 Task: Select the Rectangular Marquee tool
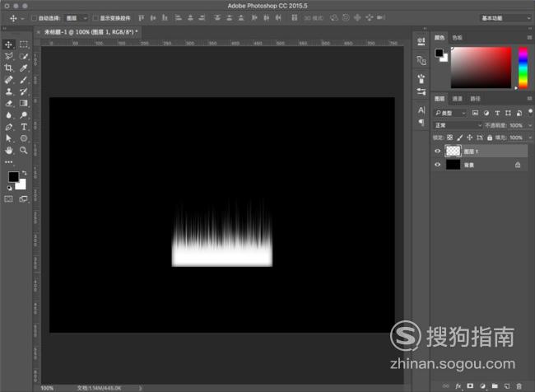click(24, 44)
